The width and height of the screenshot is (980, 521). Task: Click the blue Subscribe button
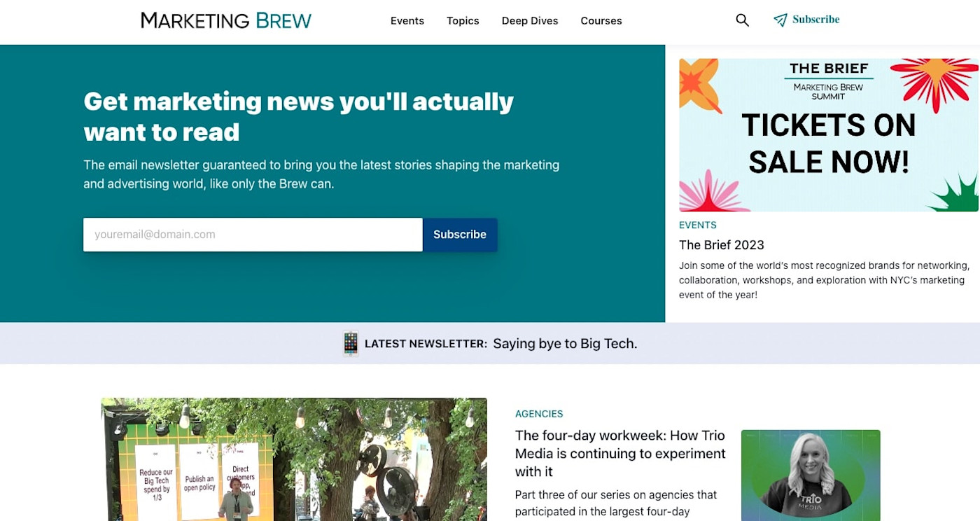[x=460, y=235]
